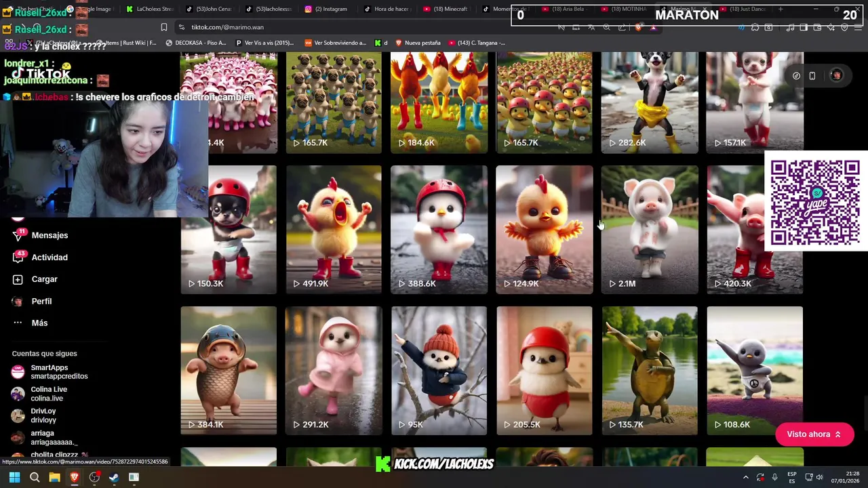The width and height of the screenshot is (868, 488).
Task: Open the (143) C. Tangana bookmark
Action: point(476,43)
